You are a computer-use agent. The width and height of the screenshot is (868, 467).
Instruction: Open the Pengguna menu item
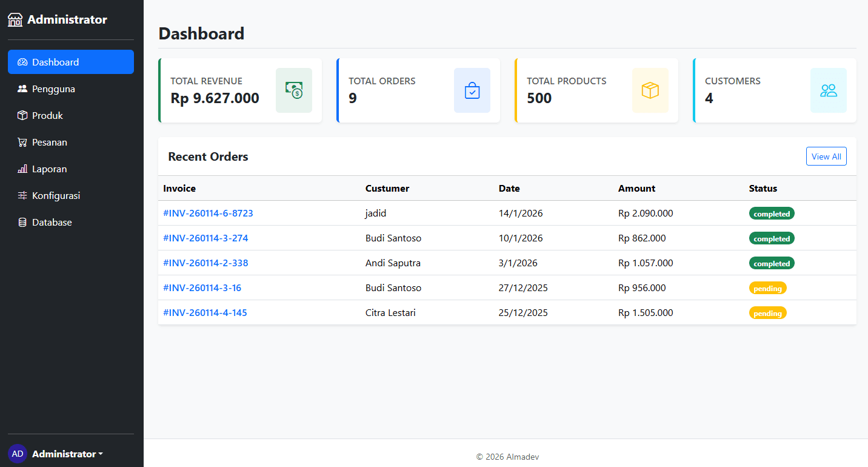point(53,89)
